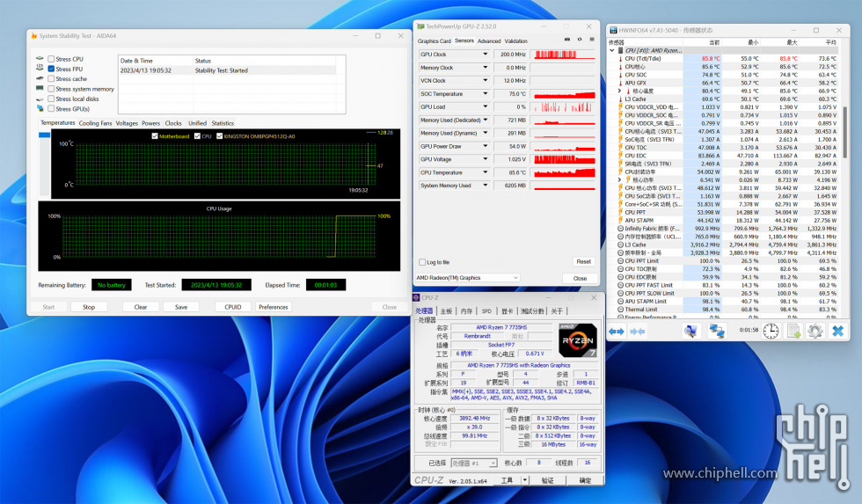Enable Stress system memory checkbox
Image resolution: width=862 pixels, height=504 pixels.
pyautogui.click(x=51, y=89)
